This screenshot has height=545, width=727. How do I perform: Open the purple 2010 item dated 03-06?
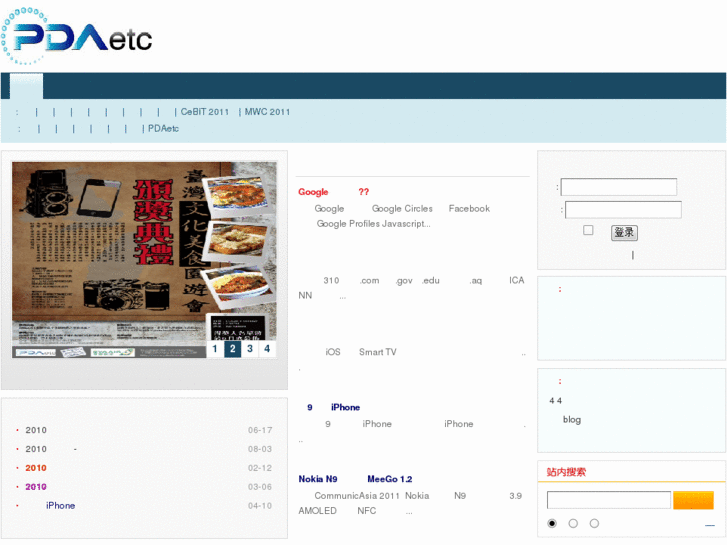coord(36,487)
